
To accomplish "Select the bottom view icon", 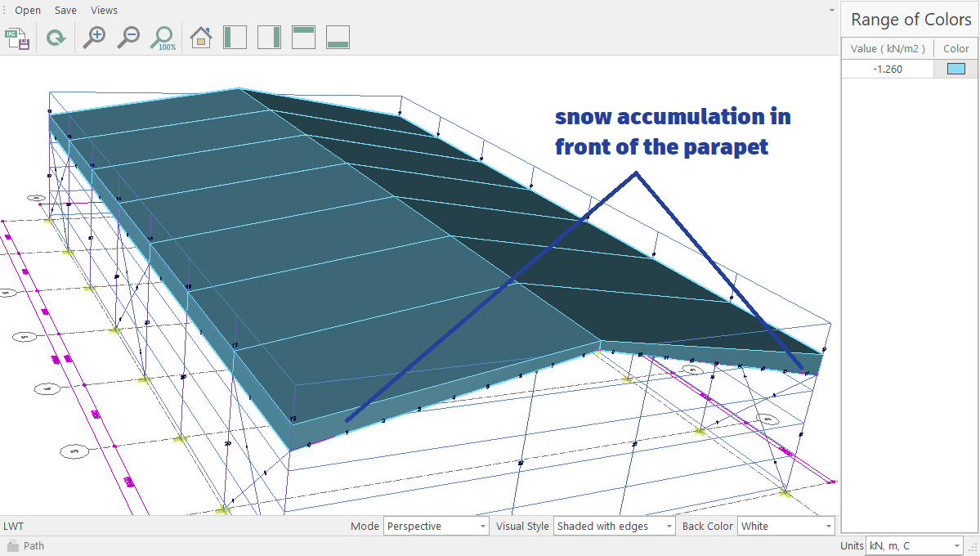I will (x=338, y=38).
